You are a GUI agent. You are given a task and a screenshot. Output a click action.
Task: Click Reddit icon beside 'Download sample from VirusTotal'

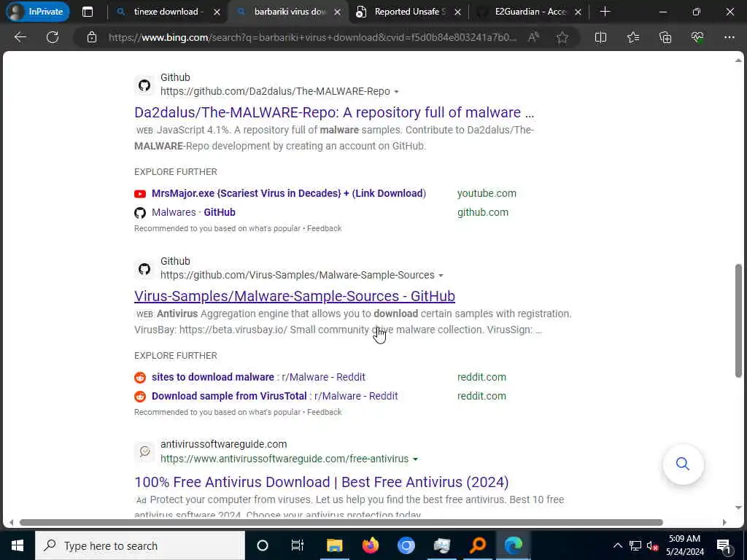tap(140, 397)
